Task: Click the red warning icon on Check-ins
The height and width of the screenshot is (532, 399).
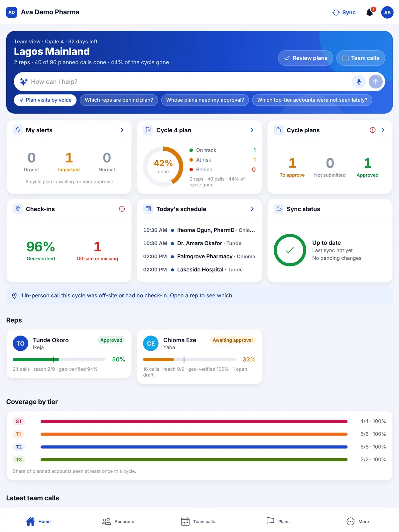Action: [x=122, y=209]
